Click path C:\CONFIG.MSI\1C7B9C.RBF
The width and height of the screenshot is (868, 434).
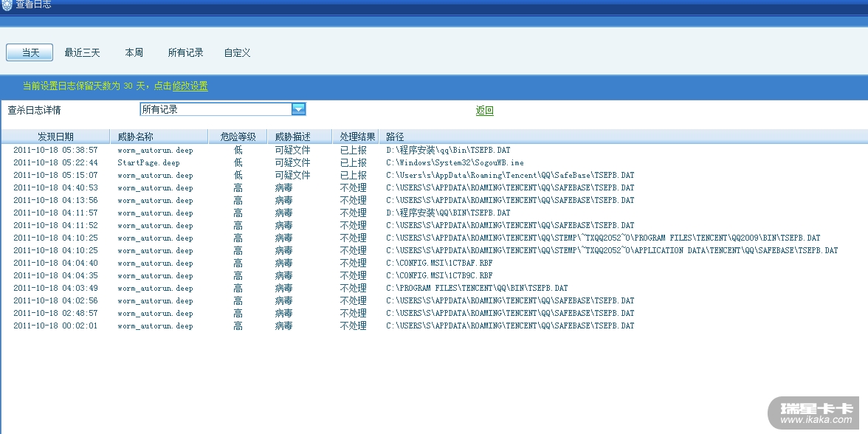(x=440, y=276)
